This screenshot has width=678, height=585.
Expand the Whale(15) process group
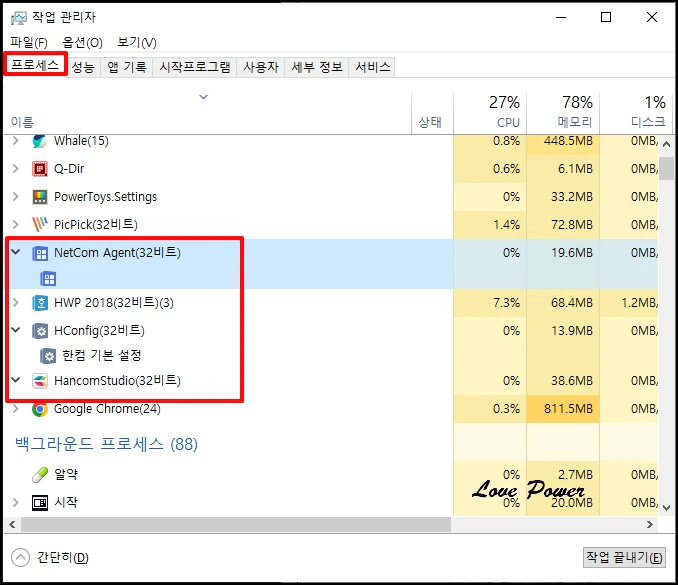pos(16,141)
